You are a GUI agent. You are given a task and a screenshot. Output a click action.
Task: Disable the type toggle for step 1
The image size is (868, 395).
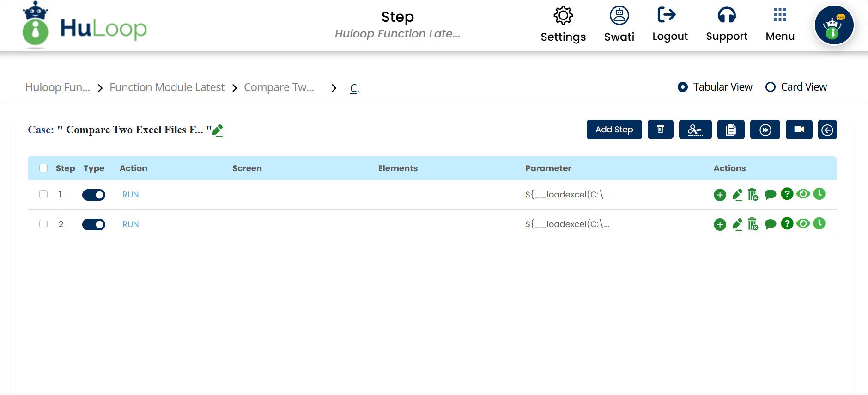tap(94, 195)
